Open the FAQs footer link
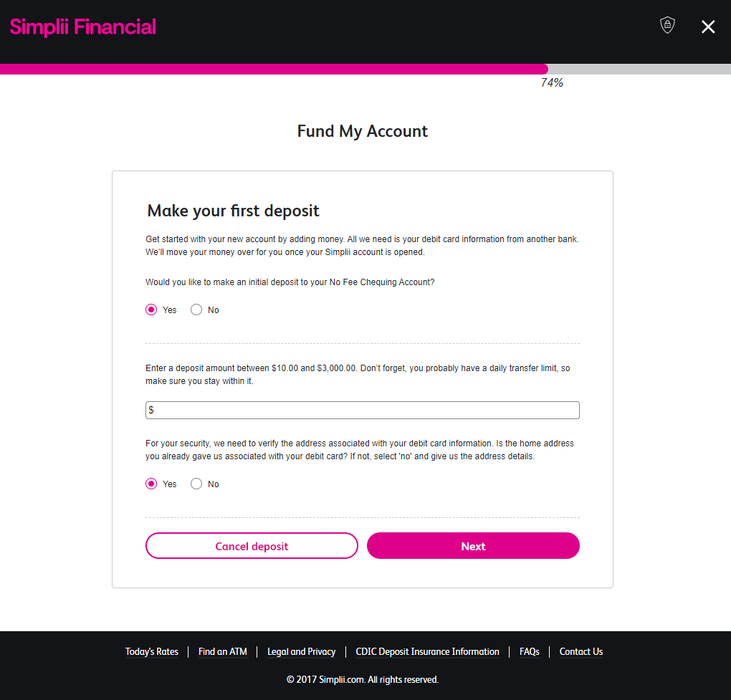 click(530, 652)
